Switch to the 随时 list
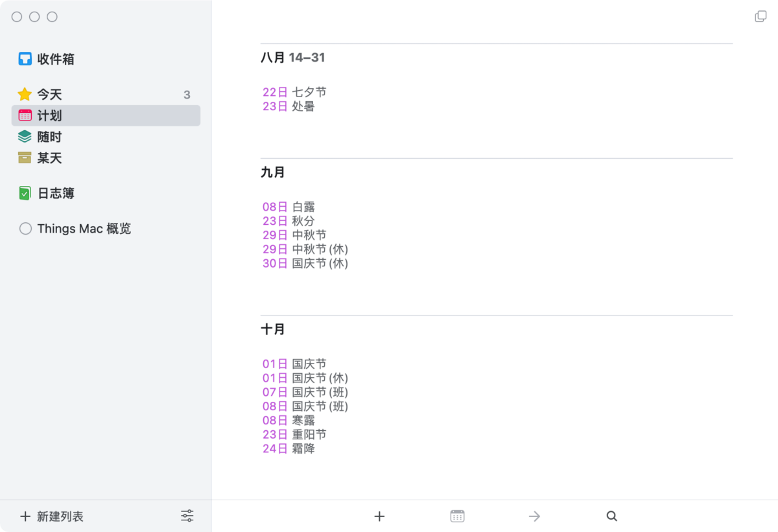Image resolution: width=778 pixels, height=532 pixels. tap(106, 137)
